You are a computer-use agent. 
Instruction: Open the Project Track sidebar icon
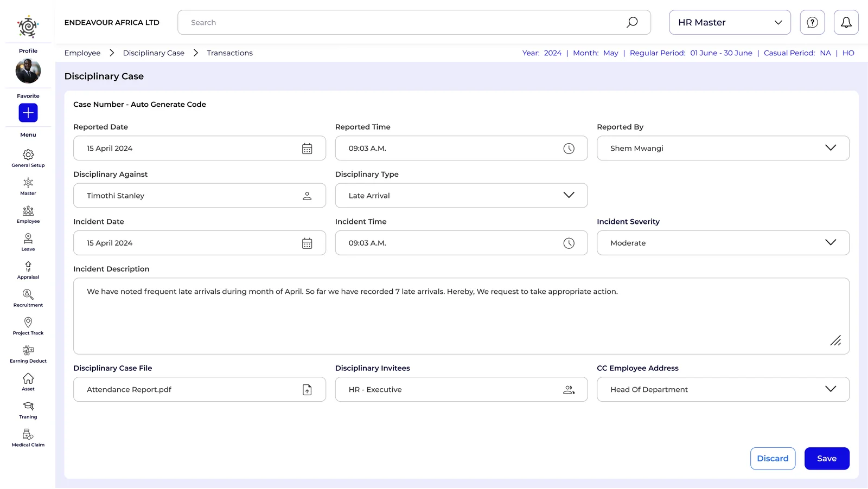tap(28, 323)
